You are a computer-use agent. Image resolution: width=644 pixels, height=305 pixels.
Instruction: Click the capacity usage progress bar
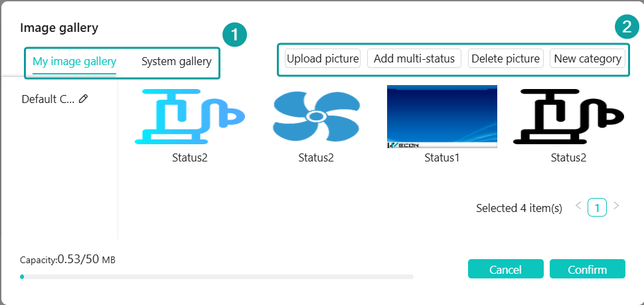pyautogui.click(x=216, y=276)
